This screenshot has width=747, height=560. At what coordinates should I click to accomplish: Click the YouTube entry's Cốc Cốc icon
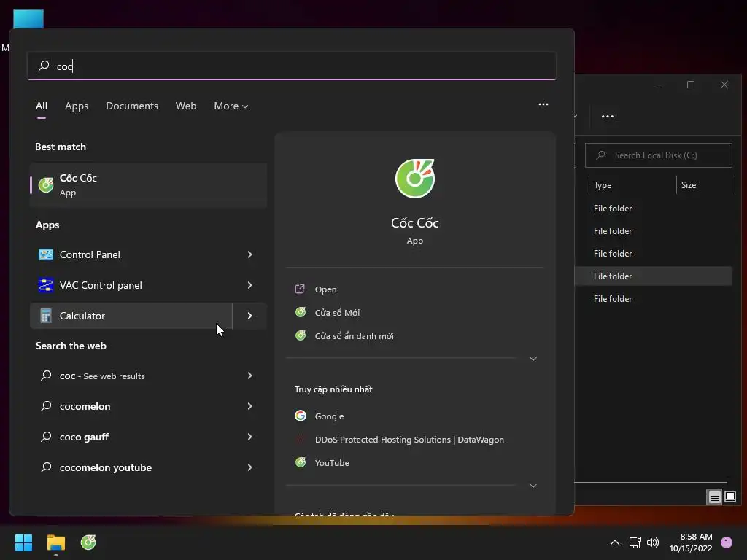(301, 462)
